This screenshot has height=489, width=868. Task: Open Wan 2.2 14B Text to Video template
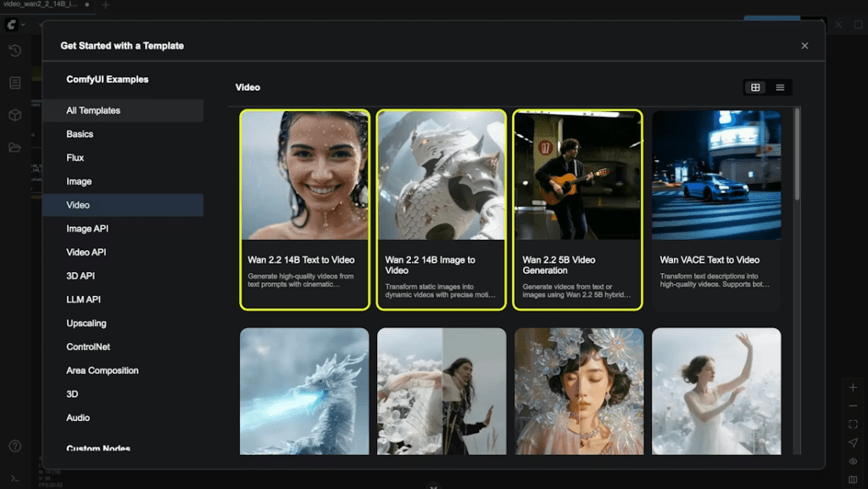click(x=304, y=209)
